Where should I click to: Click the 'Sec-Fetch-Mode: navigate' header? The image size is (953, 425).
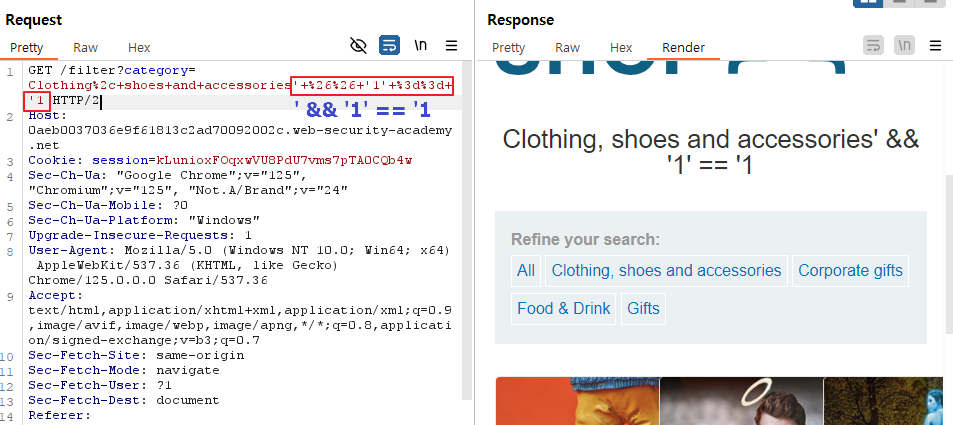(124, 370)
